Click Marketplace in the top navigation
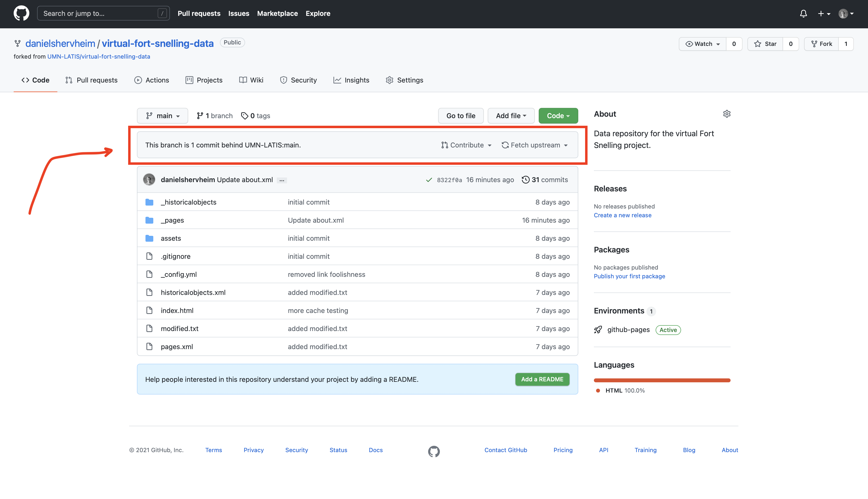 (277, 13)
